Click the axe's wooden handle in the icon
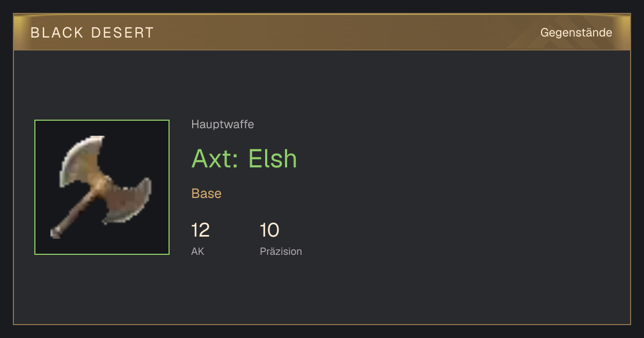 [x=75, y=212]
